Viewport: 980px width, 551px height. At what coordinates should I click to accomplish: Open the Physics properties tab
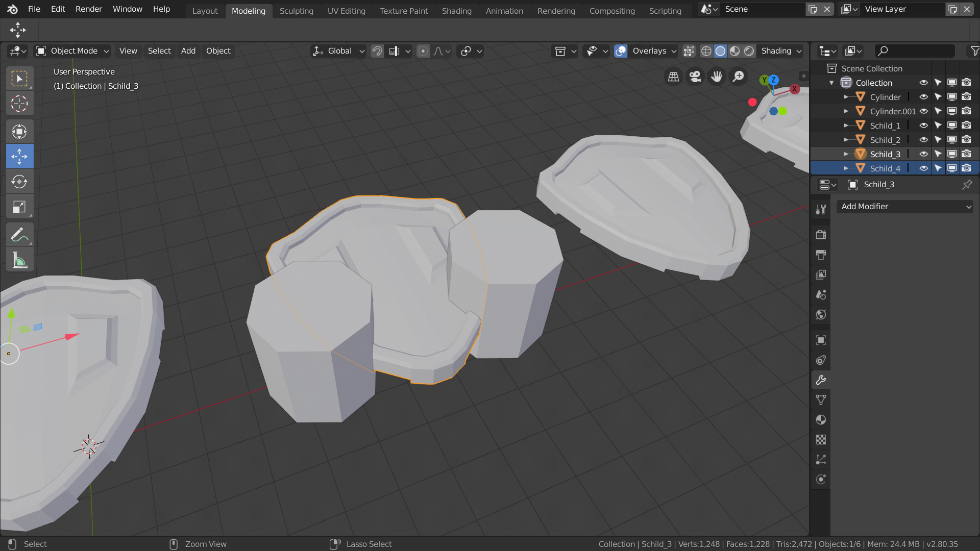coord(821,480)
